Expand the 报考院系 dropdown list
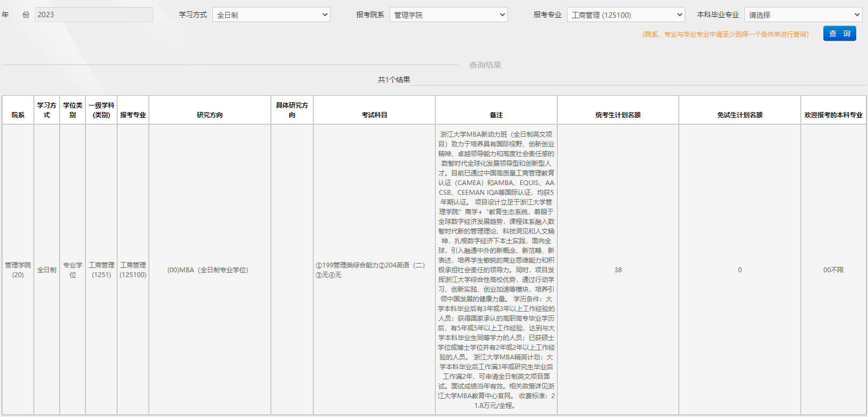The width and height of the screenshot is (868, 417). 448,15
